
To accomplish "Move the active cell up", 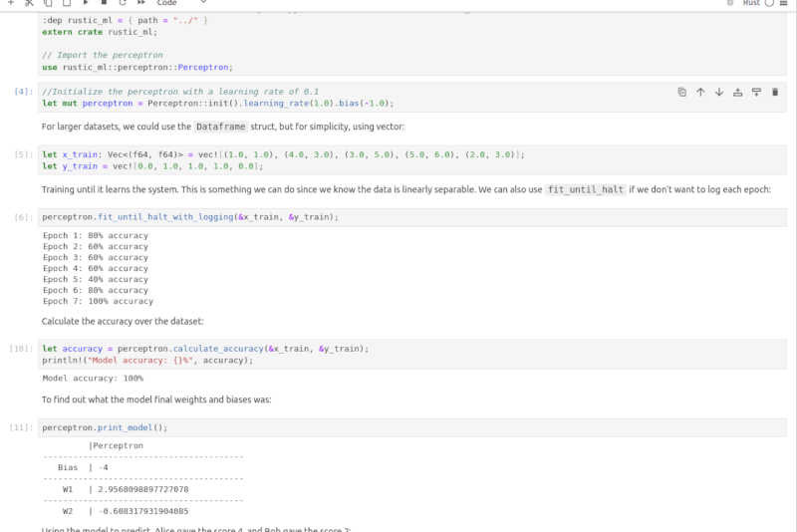I will click(x=700, y=92).
